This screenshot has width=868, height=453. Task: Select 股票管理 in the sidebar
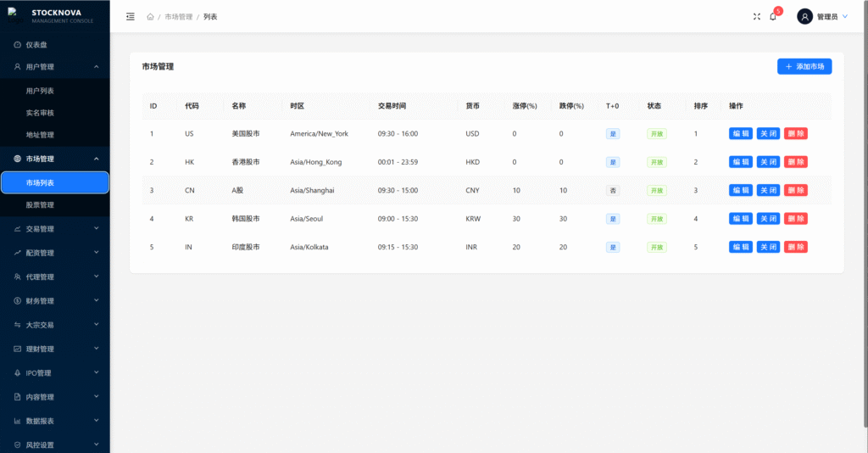tap(40, 204)
